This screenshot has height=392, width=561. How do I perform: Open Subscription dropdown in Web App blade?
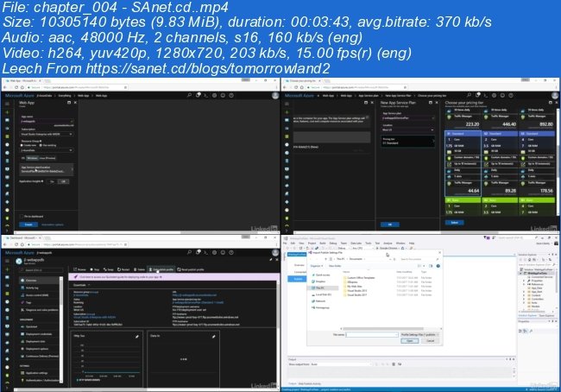47,134
